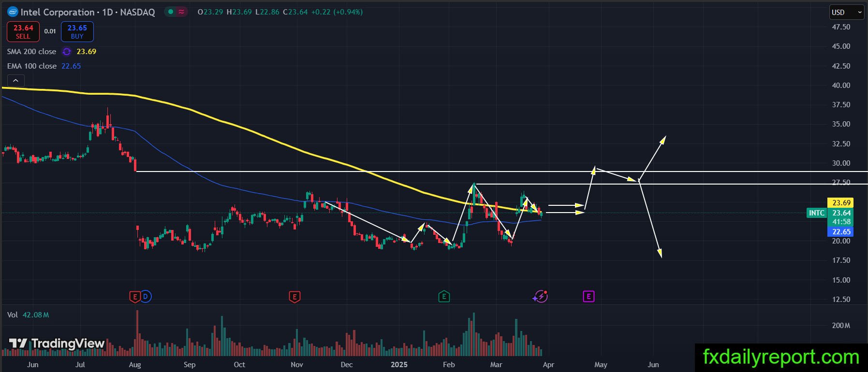Image resolution: width=868 pixels, height=372 pixels.
Task: Click the green market status dot
Action: (171, 12)
